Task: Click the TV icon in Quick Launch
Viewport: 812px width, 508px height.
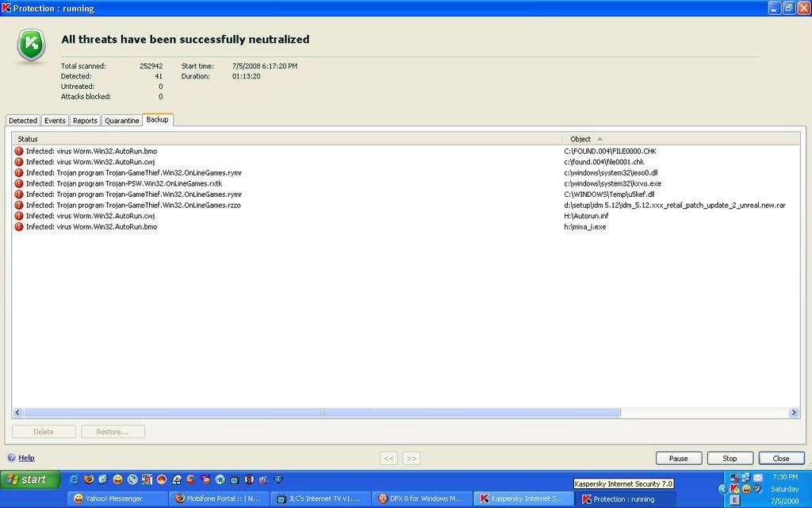Action: coord(234,479)
